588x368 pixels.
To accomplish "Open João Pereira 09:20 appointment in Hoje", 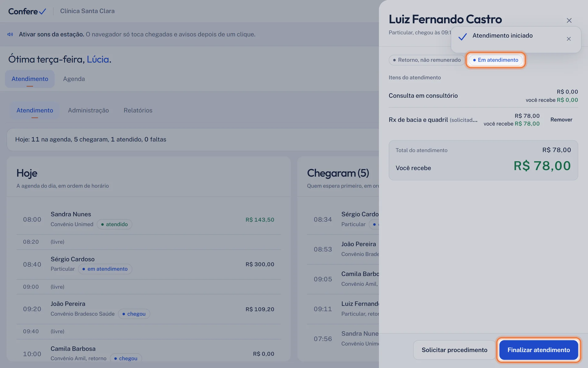I will (x=149, y=309).
